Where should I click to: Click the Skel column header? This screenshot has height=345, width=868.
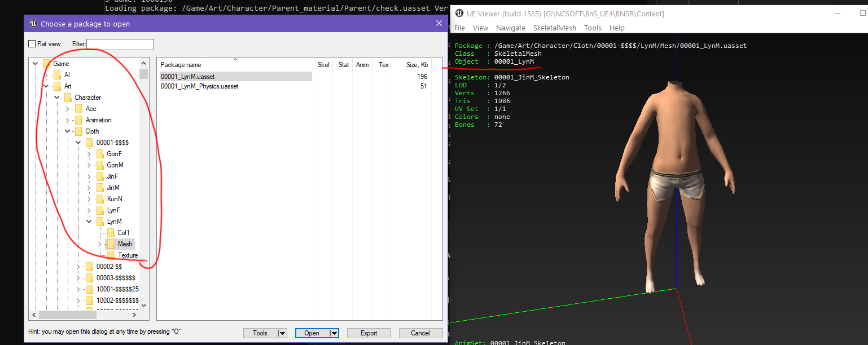(x=323, y=65)
